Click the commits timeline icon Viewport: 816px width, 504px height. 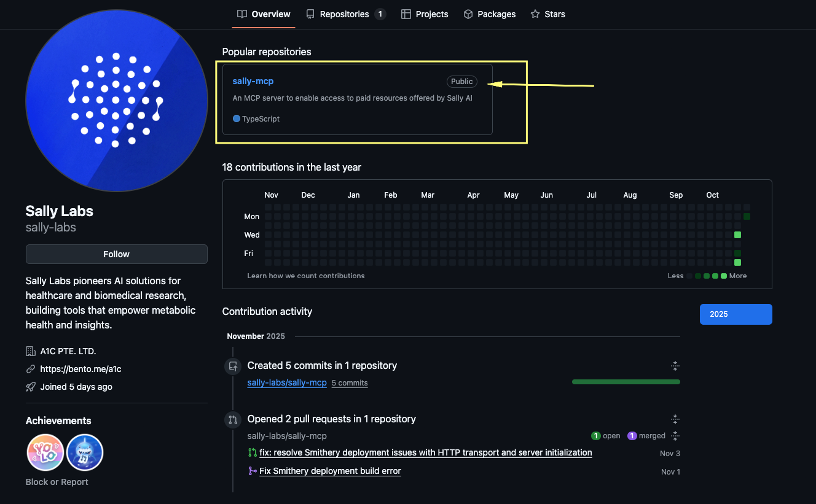[233, 366]
